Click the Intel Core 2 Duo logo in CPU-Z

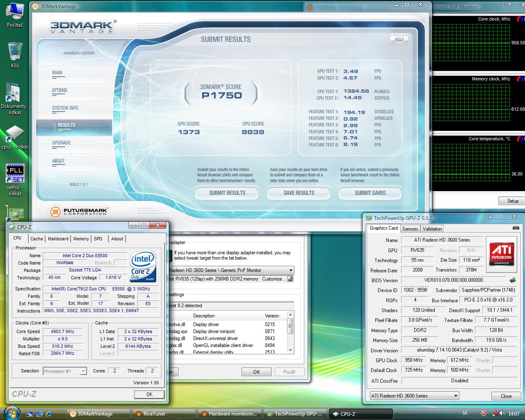(x=144, y=266)
